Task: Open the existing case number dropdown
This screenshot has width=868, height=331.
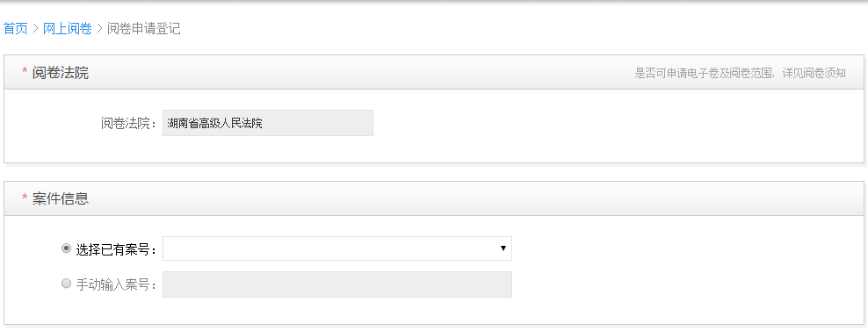Action: (x=337, y=248)
